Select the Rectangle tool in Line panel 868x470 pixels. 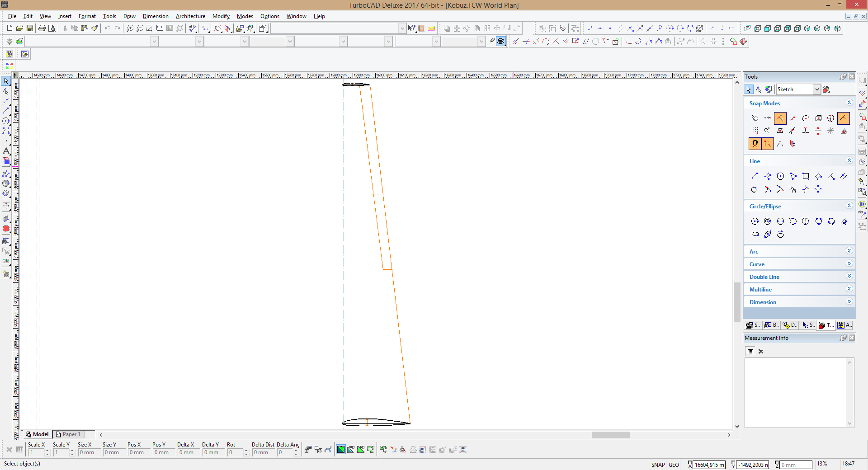(806, 176)
